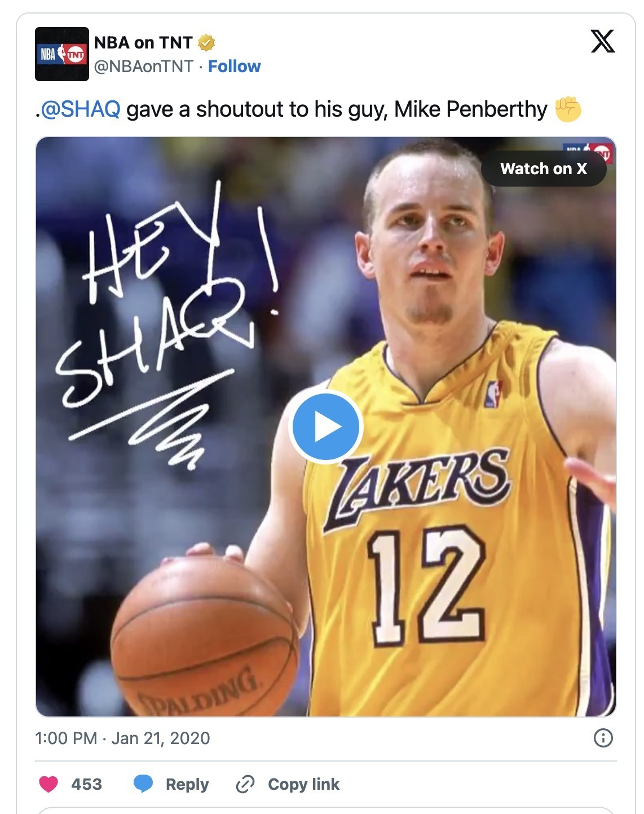
Task: Click the heart like icon
Action: click(x=48, y=784)
